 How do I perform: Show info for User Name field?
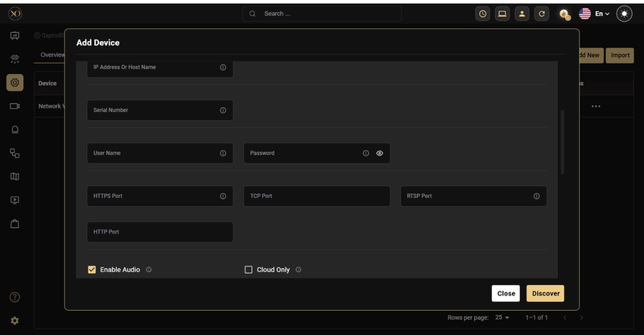tap(223, 153)
